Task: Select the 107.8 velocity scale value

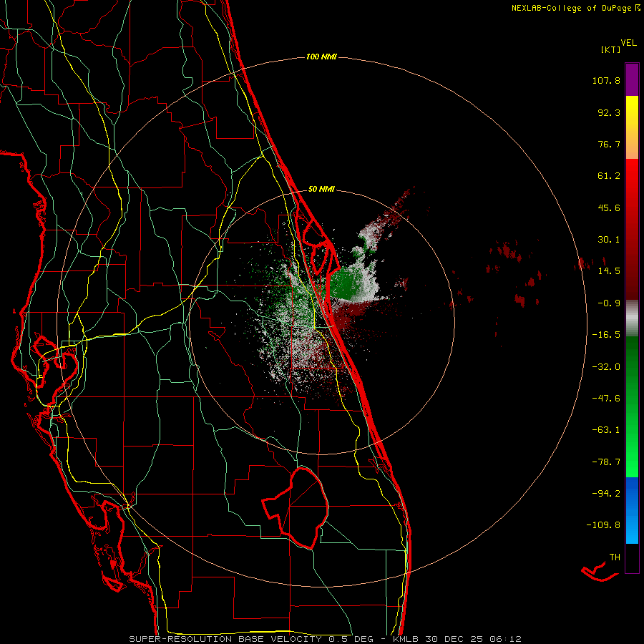Action: click(606, 80)
